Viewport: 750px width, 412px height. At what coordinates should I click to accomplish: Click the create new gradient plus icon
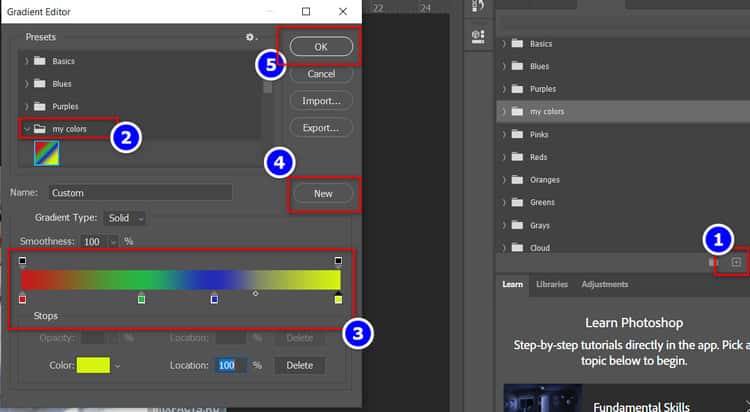point(737,262)
